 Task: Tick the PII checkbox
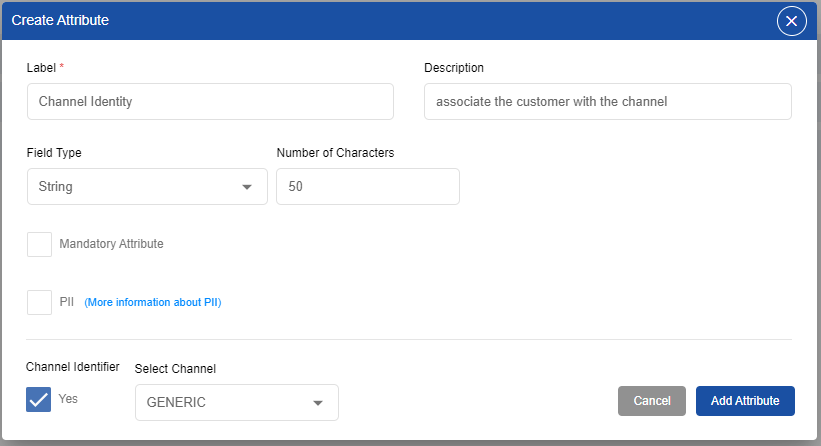(x=39, y=302)
